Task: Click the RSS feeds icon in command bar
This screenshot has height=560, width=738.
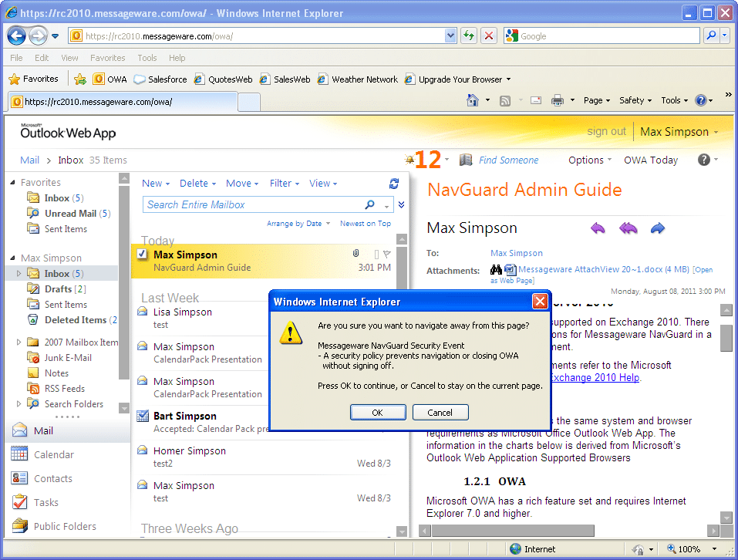Action: click(x=505, y=101)
